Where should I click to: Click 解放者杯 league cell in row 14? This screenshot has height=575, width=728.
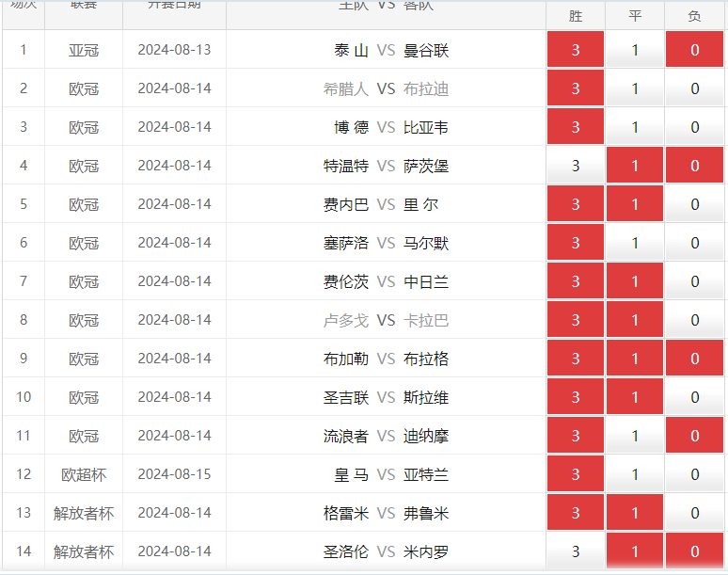(x=84, y=551)
